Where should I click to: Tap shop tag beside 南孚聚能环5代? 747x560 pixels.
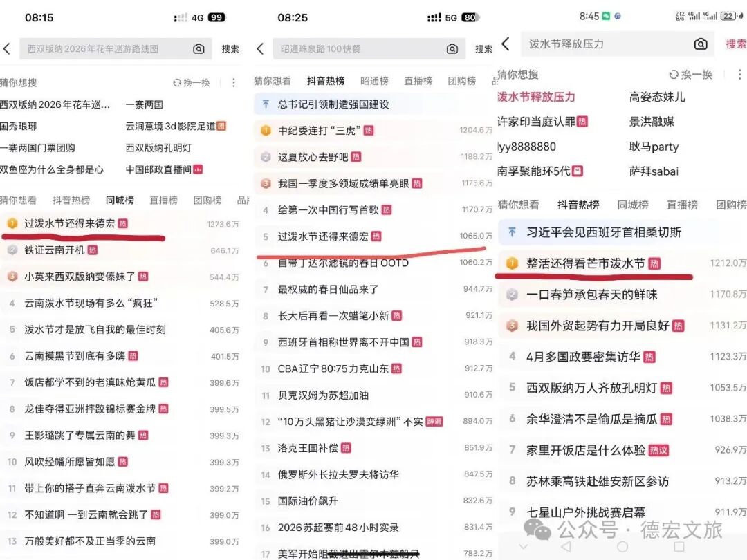[578, 171]
